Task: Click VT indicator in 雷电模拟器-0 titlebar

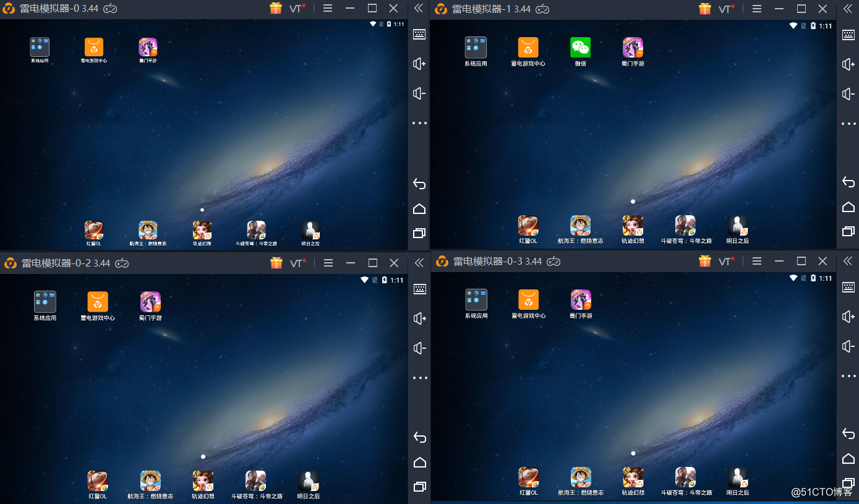Action: coord(297,9)
